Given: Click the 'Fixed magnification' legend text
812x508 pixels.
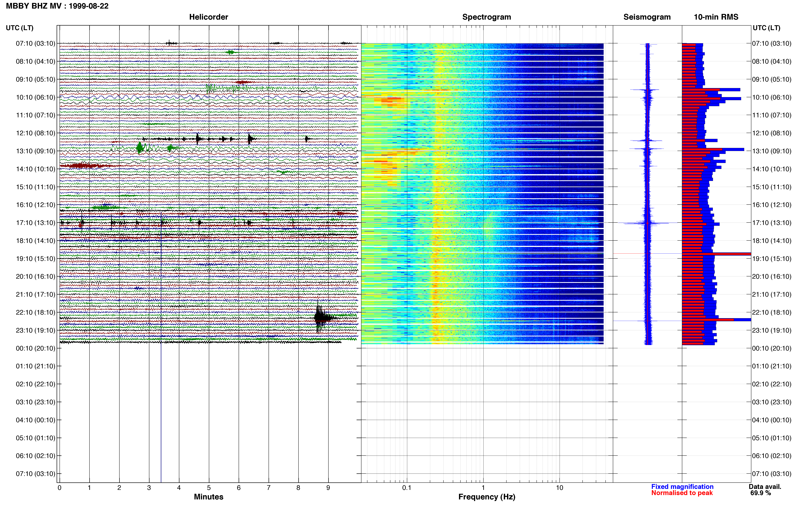Looking at the screenshot, I should (682, 487).
